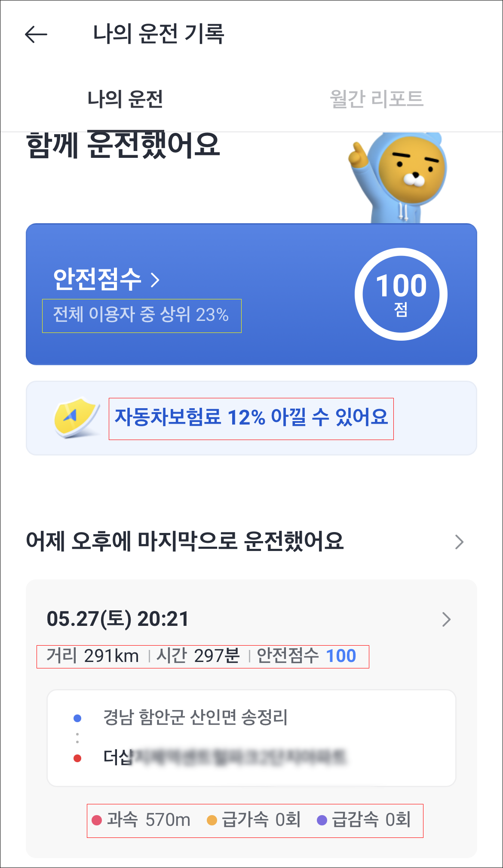Image resolution: width=503 pixels, height=868 pixels.
Task: Tap the orange 급가속 indicator dot
Action: click(212, 820)
